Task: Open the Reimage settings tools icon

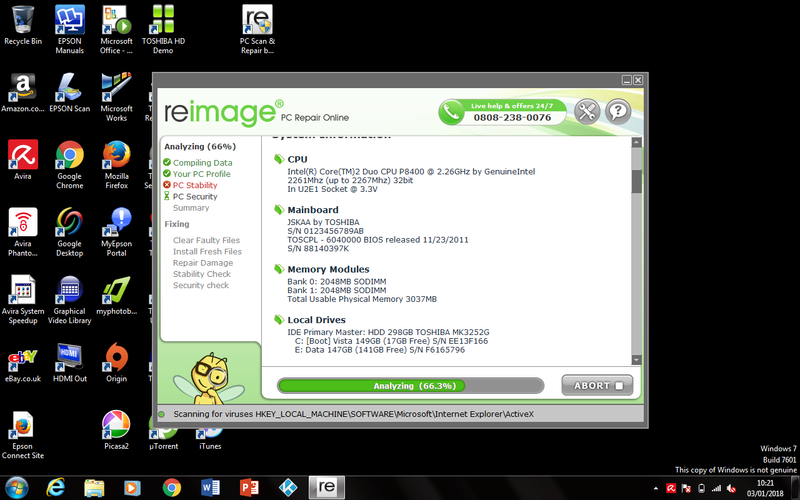Action: [587, 111]
